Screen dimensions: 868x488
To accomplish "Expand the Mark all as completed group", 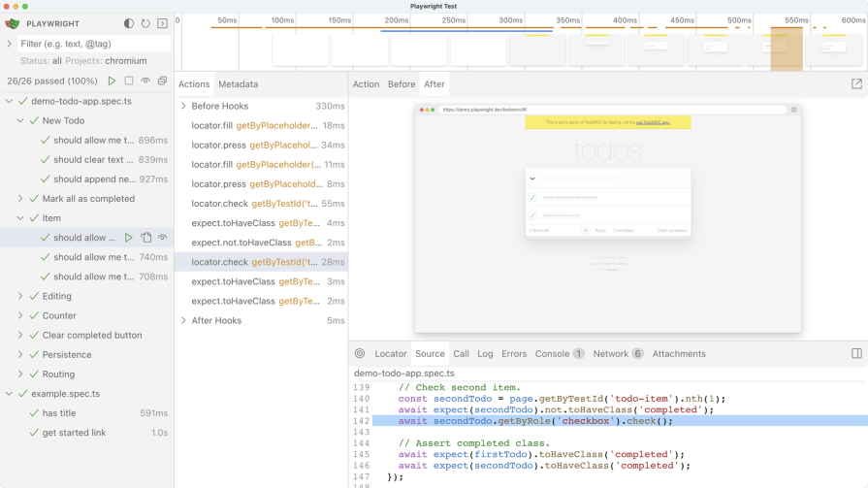I will (21, 199).
